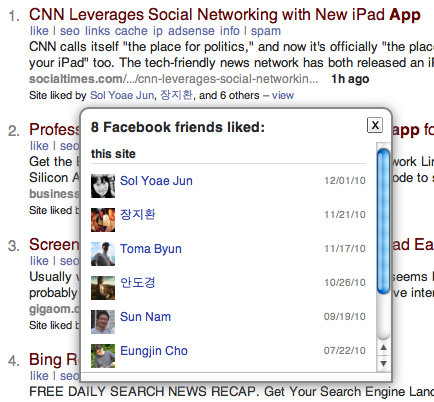Click the 11/21/10 date in popup
Viewport: 434px width, 402px height.
(x=345, y=215)
